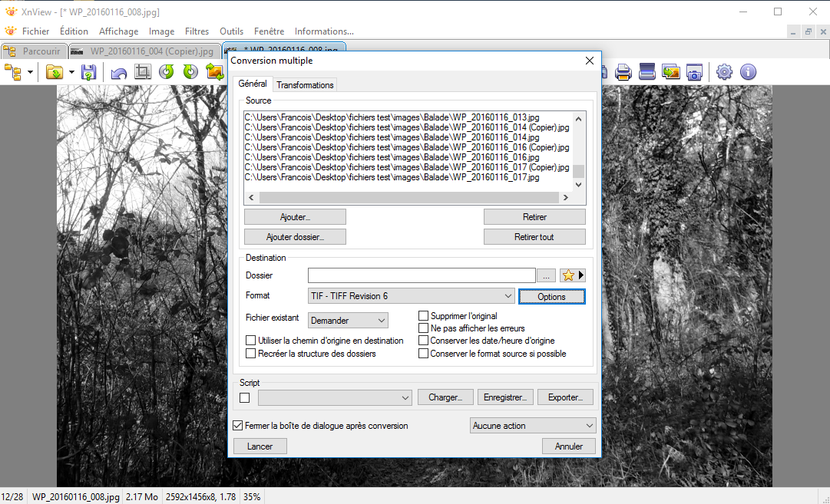830x504 pixels.
Task: Open XnView settings via the gear icon
Action: click(723, 71)
